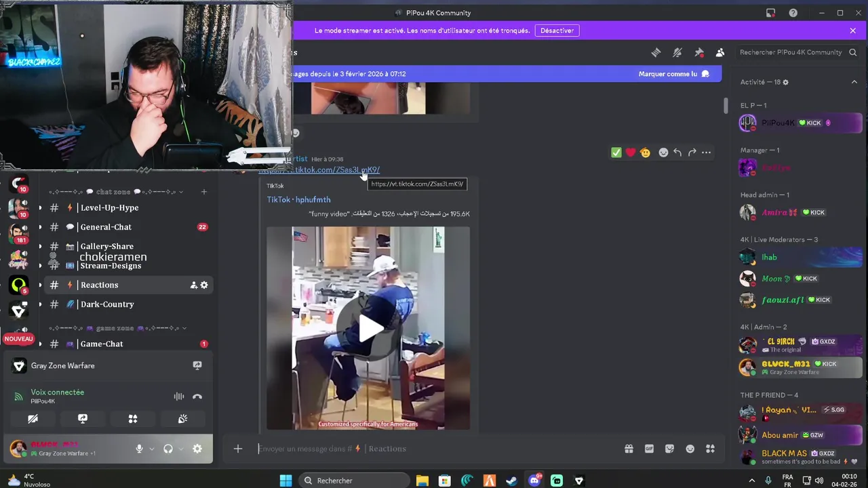Open the Game-Chat channel
The width and height of the screenshot is (868, 488).
click(127, 344)
